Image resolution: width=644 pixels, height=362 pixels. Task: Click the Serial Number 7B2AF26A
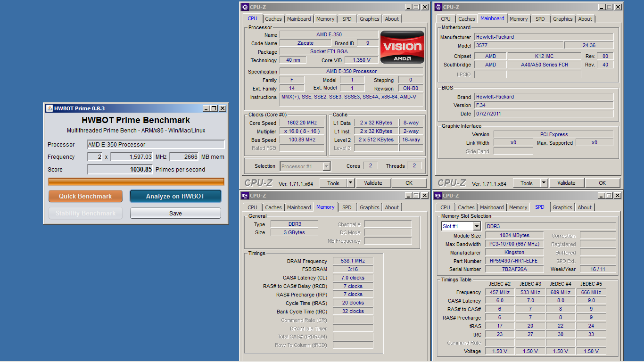tap(514, 269)
